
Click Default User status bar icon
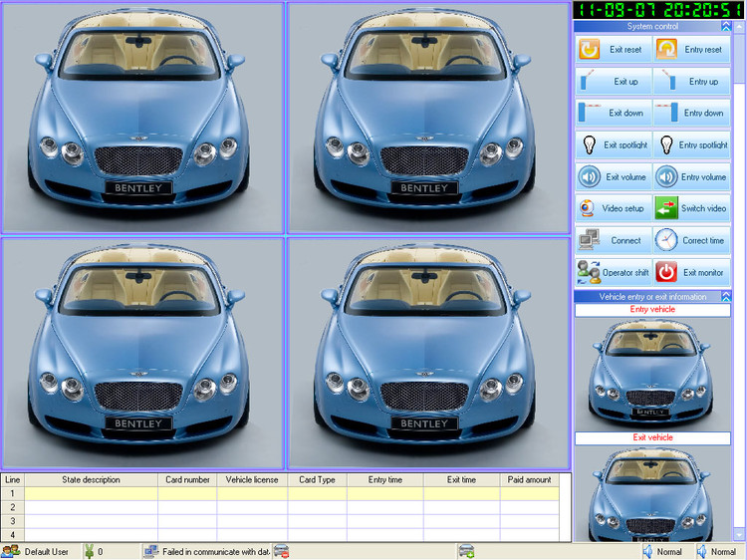tap(11, 551)
